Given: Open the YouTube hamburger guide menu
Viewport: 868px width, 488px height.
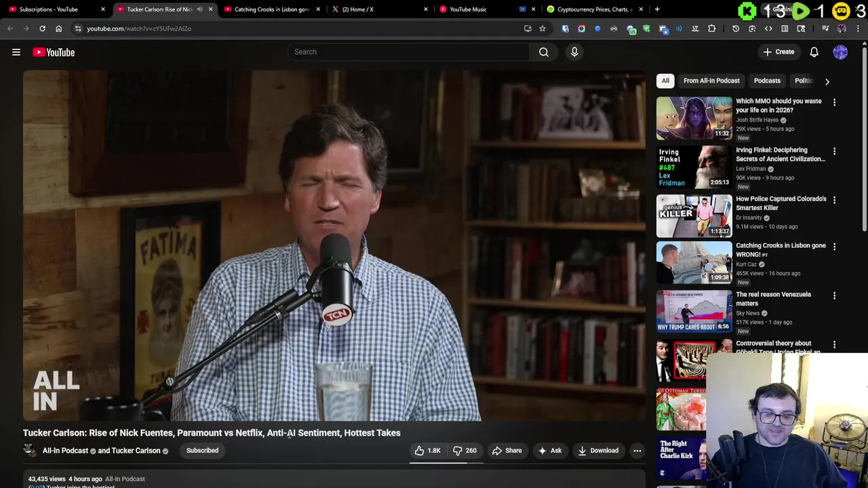Looking at the screenshot, I should point(16,52).
